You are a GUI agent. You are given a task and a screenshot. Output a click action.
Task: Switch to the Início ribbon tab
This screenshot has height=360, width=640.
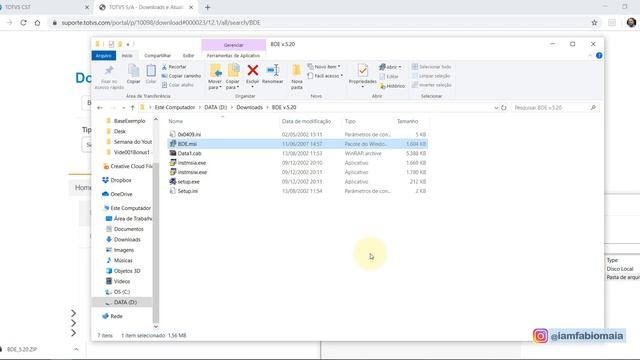click(x=127, y=56)
